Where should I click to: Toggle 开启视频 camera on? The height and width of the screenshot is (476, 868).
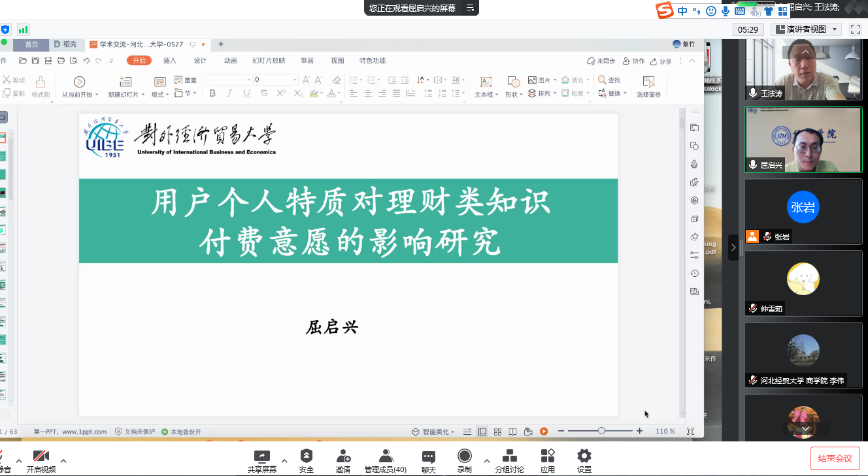click(41, 456)
